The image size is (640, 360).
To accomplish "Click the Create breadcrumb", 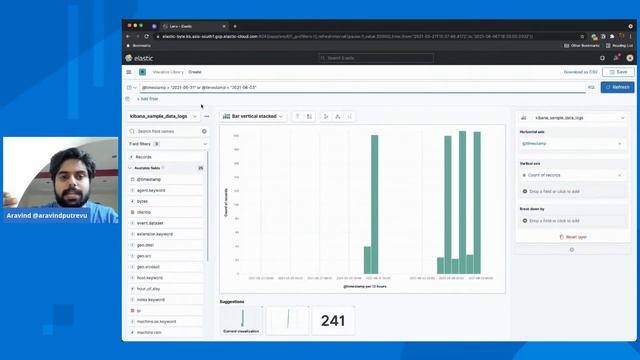I will (195, 72).
